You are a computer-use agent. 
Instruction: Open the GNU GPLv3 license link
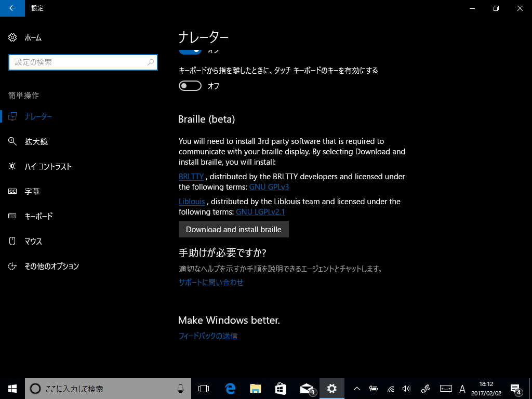tap(269, 187)
